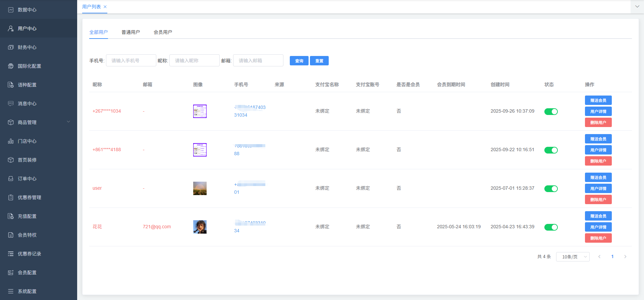This screenshot has height=300, width=644.
Task: Click the 消息中心 message bubble icon
Action: (11, 104)
